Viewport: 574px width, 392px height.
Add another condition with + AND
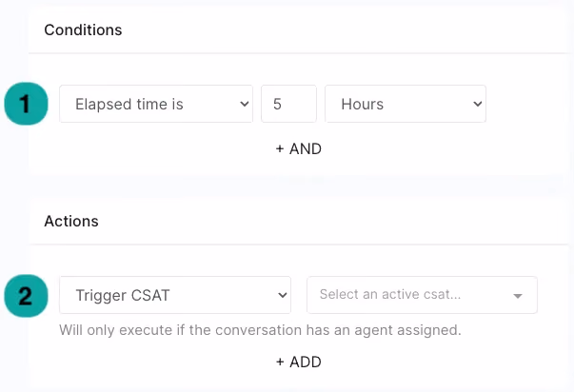coord(299,149)
